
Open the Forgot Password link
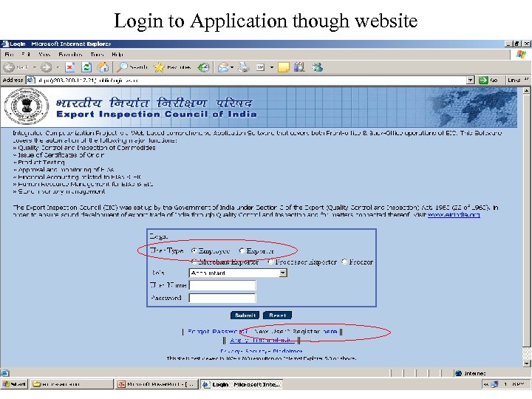[x=218, y=331]
